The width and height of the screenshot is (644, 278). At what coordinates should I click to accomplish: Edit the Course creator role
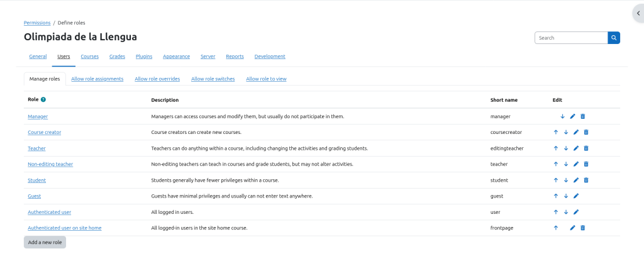click(x=575, y=132)
